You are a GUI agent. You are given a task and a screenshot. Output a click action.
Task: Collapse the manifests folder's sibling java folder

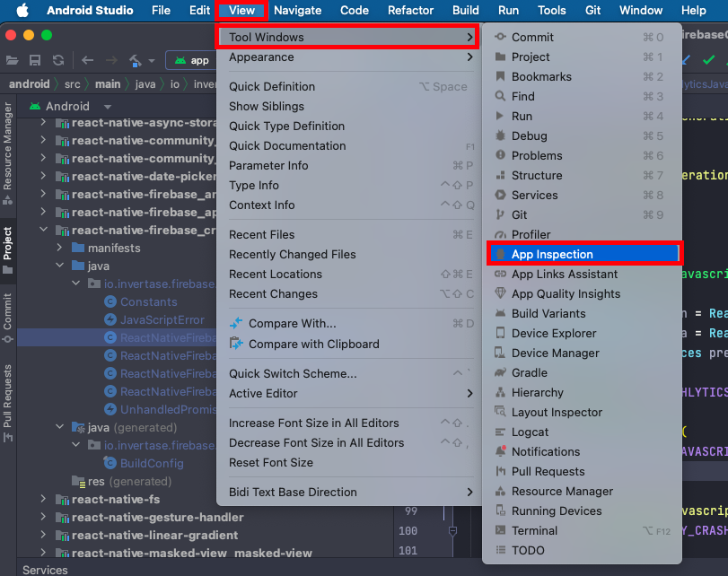click(60, 266)
